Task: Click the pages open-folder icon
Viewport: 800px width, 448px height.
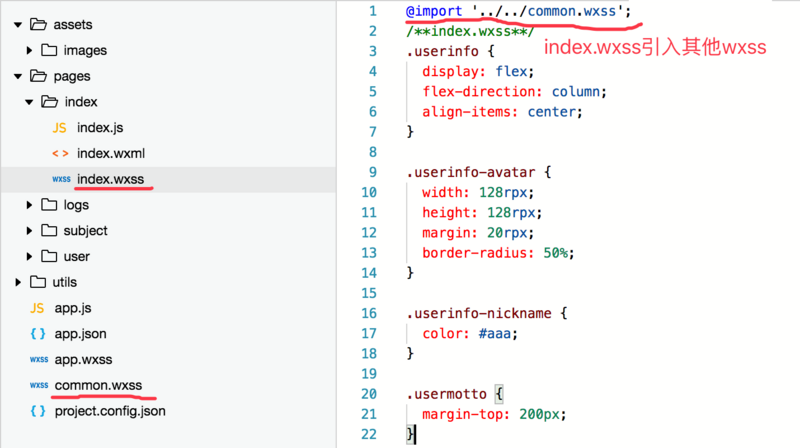Action: [x=38, y=76]
